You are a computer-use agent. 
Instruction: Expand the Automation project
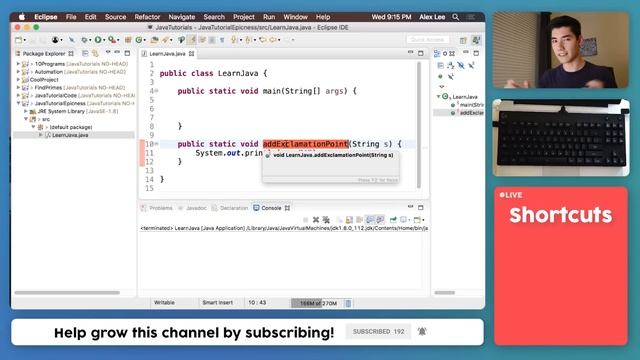[x=18, y=72]
